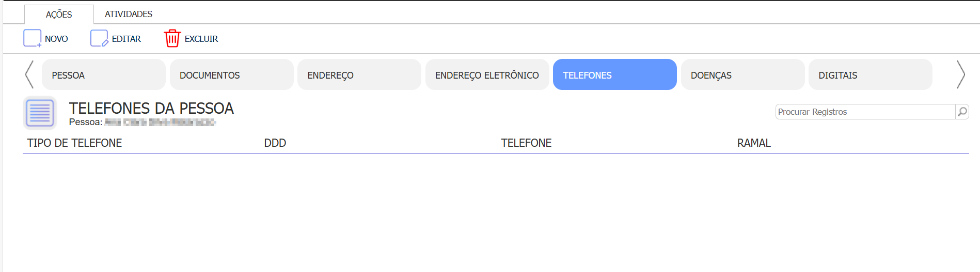
Task: Switch to the Ações tab
Action: pyautogui.click(x=59, y=14)
